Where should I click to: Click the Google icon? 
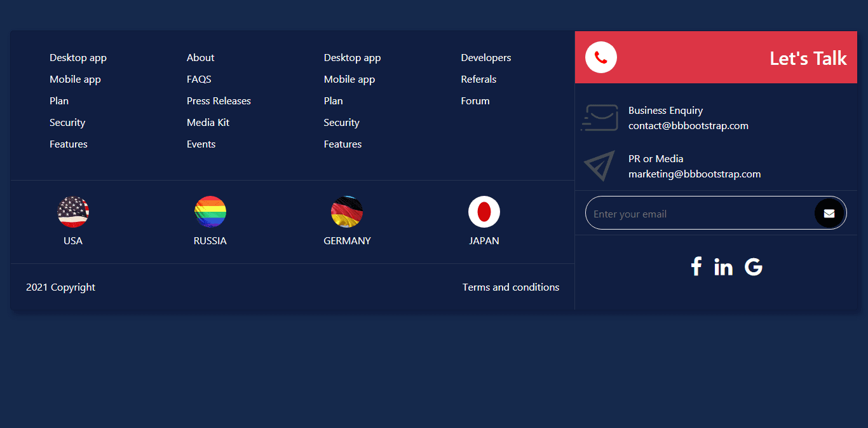click(x=753, y=267)
